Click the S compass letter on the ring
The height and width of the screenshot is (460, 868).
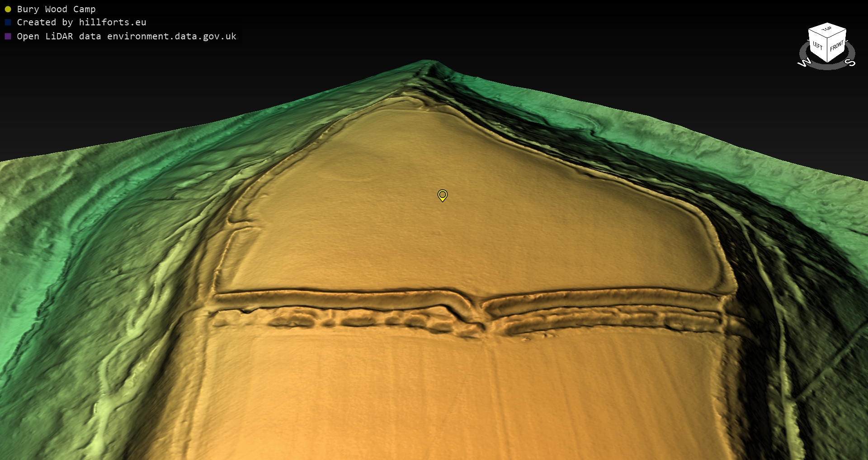850,62
